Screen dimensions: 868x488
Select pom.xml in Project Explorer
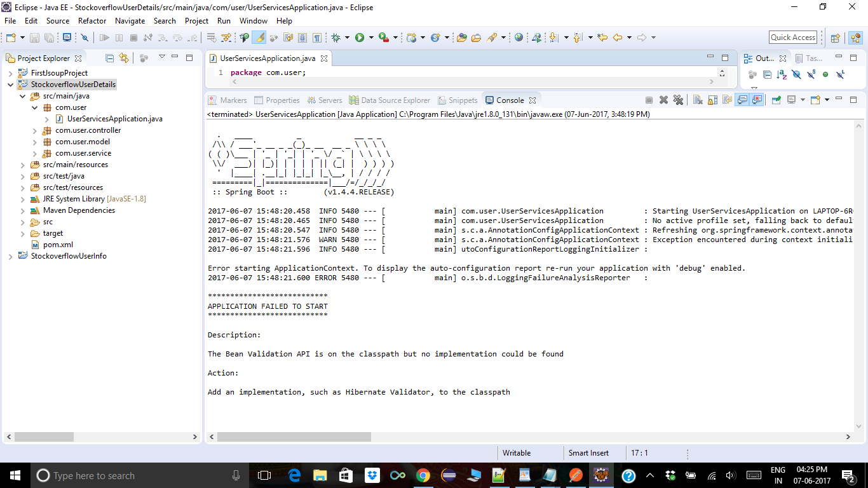(x=58, y=245)
